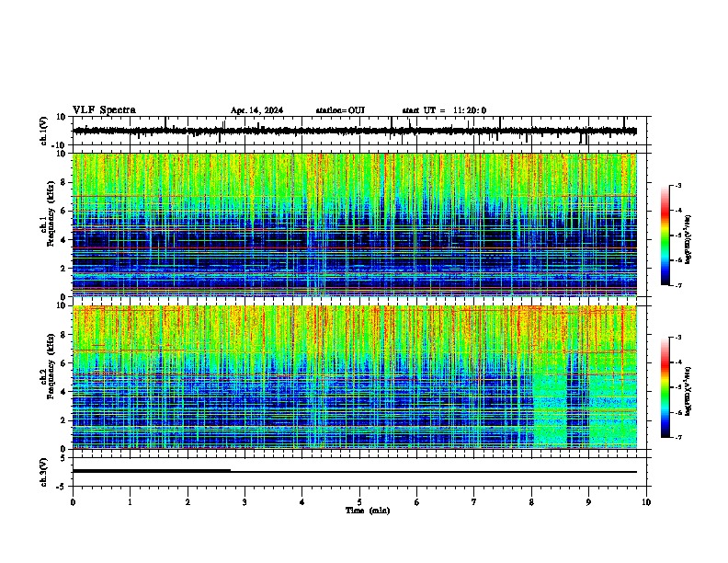Click the ch.3(V) trace panel
The height and width of the screenshot is (563, 728).
[x=358, y=472]
